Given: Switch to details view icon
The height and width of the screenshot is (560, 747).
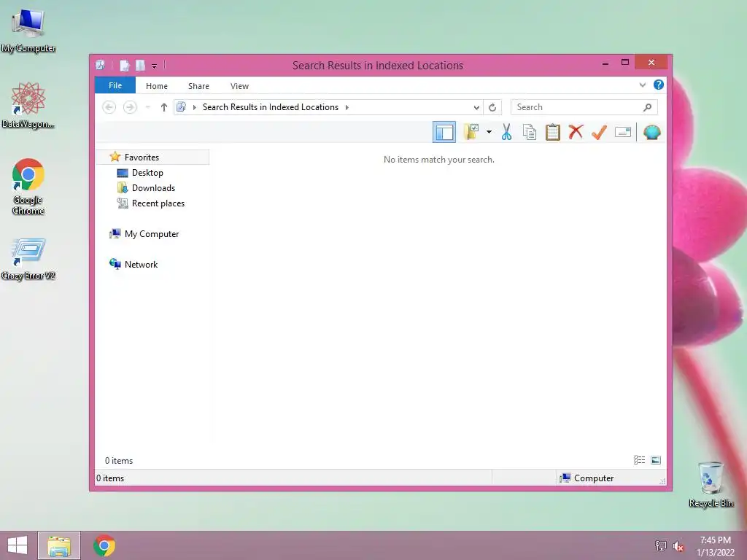Looking at the screenshot, I should coord(639,460).
